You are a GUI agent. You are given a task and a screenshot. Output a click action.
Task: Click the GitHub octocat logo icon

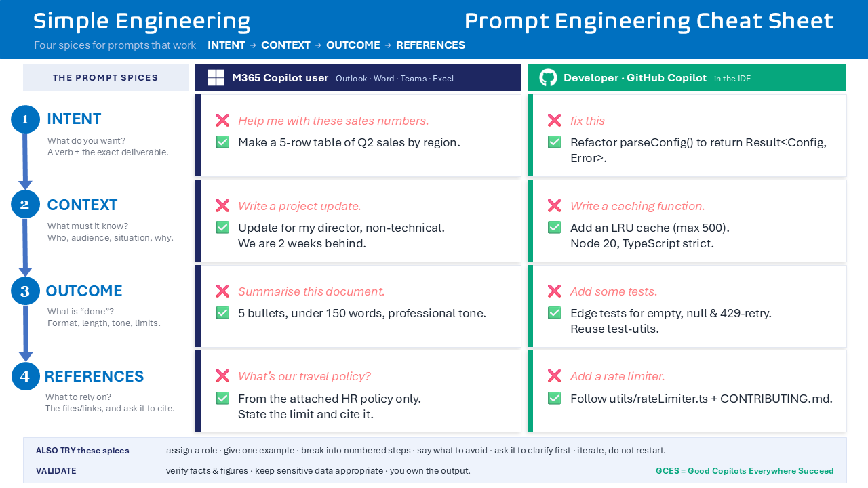tap(548, 77)
